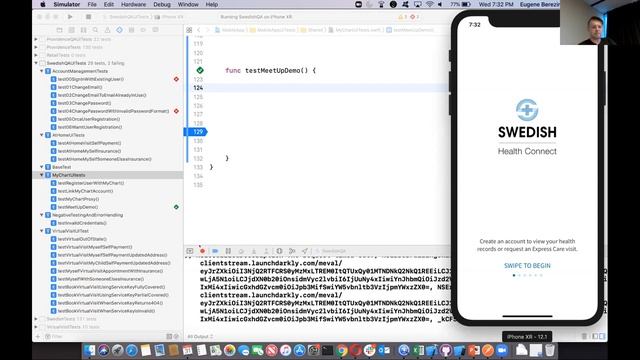Screen dimensions: 640x360
Task: Click green success diamond next to testMeetUpDemo row
Action: pyautogui.click(x=176, y=207)
